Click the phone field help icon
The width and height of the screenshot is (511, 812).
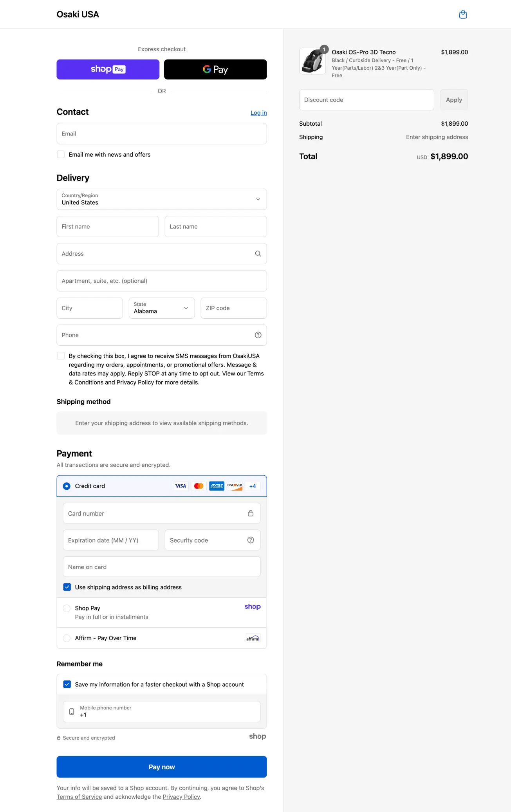coord(258,335)
